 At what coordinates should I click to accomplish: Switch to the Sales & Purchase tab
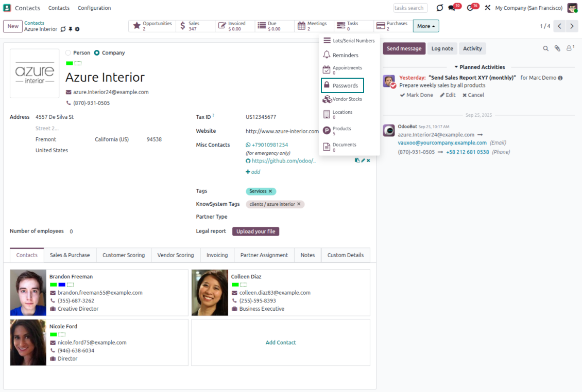tap(70, 255)
